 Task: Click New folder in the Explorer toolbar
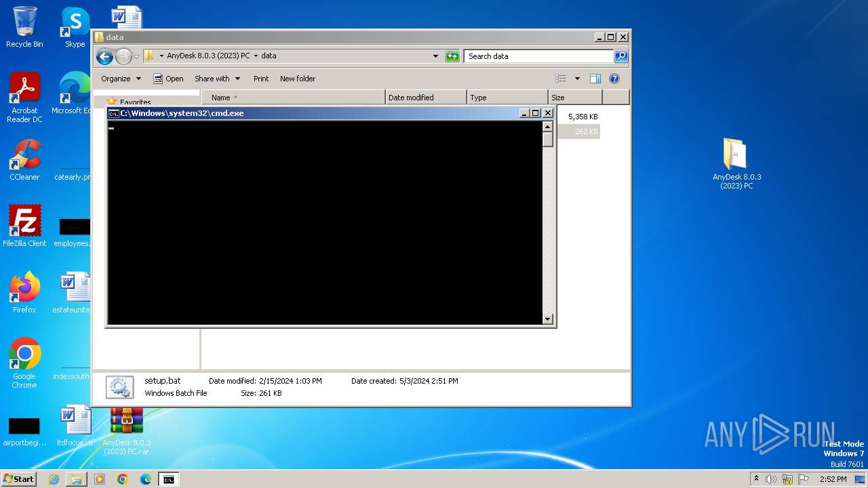coord(298,79)
